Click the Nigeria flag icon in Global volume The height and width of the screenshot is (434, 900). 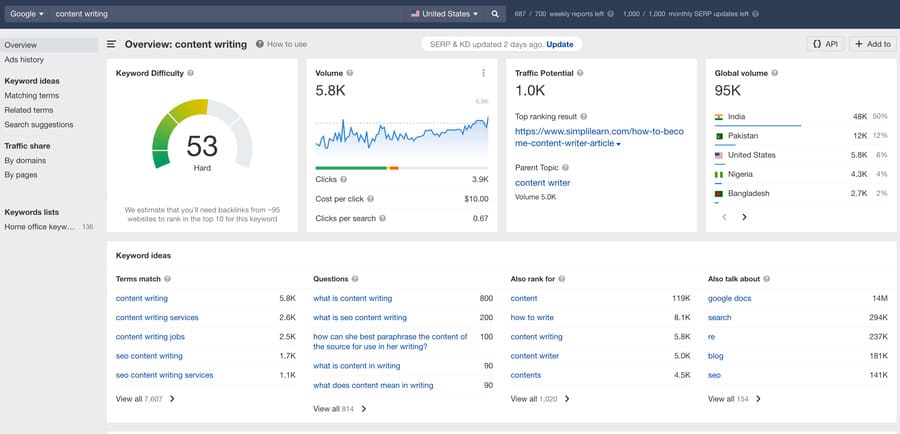pyautogui.click(x=719, y=175)
